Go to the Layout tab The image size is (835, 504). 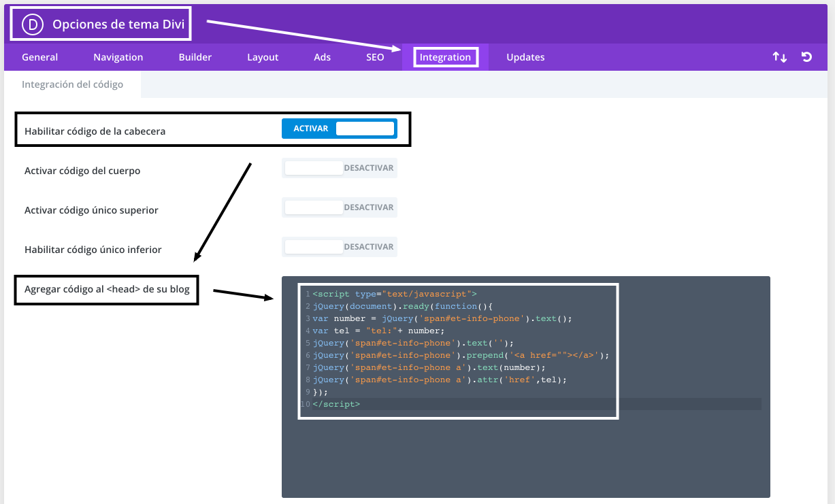263,57
